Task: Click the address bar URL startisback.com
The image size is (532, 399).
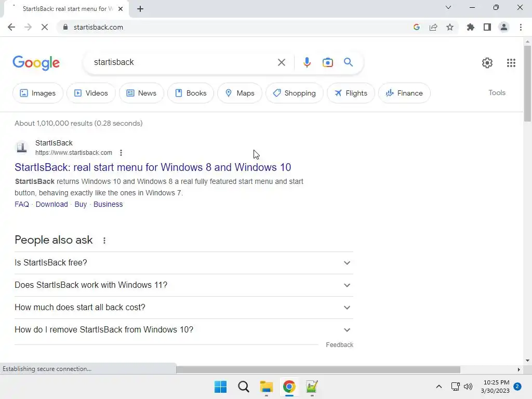Action: [x=98, y=27]
